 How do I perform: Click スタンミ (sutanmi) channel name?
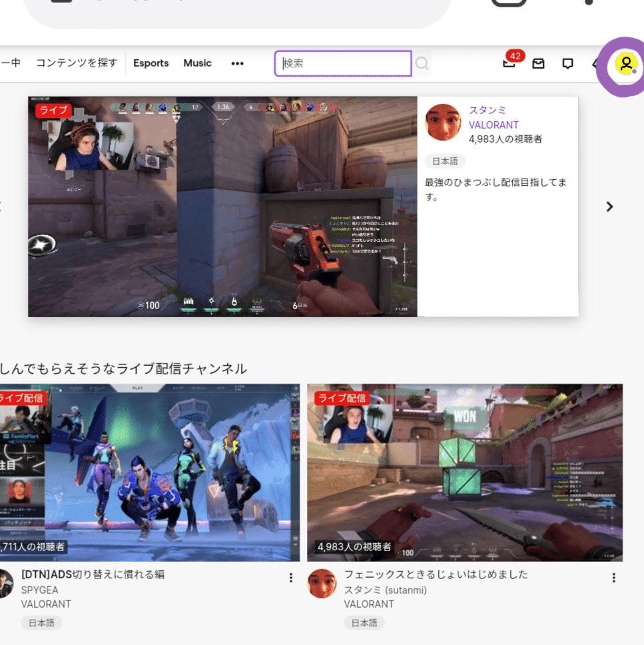[x=386, y=590]
